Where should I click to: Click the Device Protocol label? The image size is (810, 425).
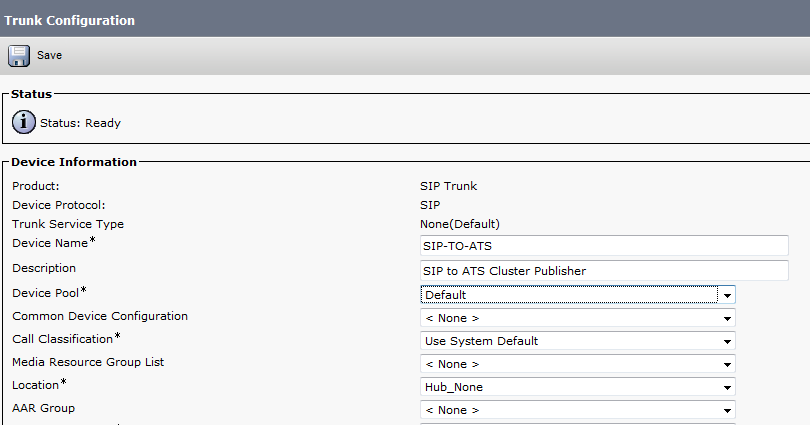point(58,205)
